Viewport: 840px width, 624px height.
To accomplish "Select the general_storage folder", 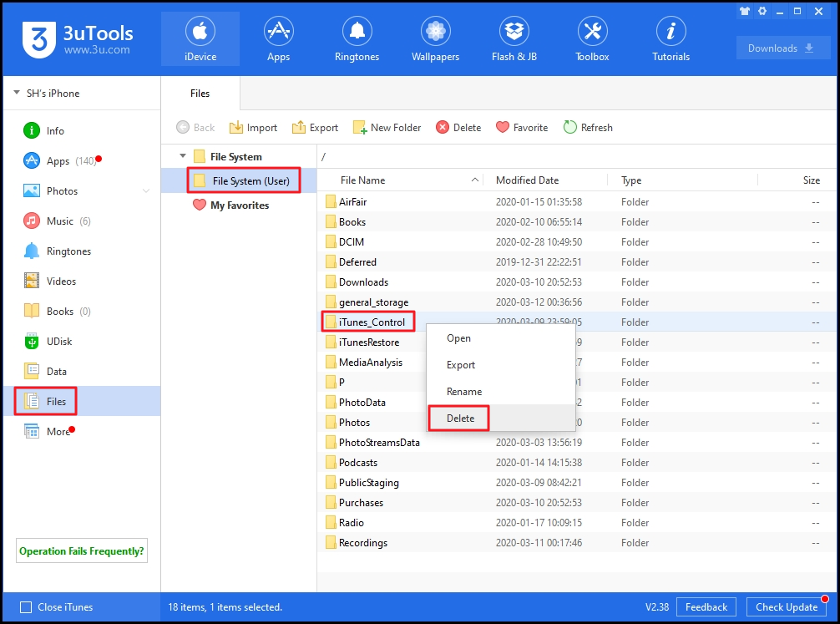I will (576, 302).
